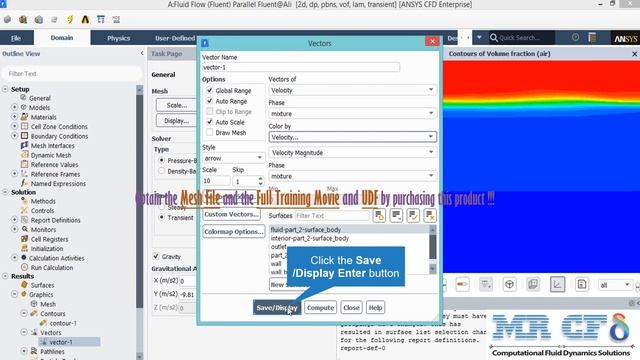Screen dimensions: 640x360
Task: Deselect all surfaces icon with X
Action: pyautogui.click(x=430, y=215)
